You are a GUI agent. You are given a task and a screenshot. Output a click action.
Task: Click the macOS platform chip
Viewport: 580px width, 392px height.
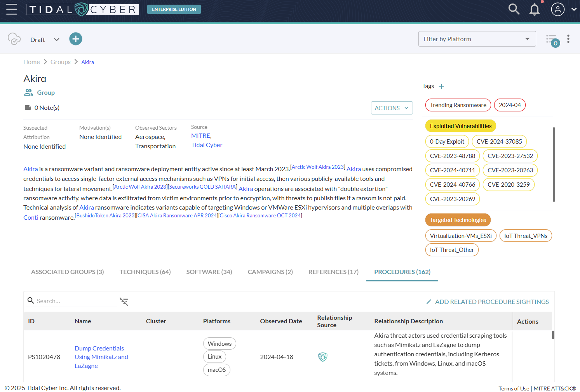[x=217, y=370]
